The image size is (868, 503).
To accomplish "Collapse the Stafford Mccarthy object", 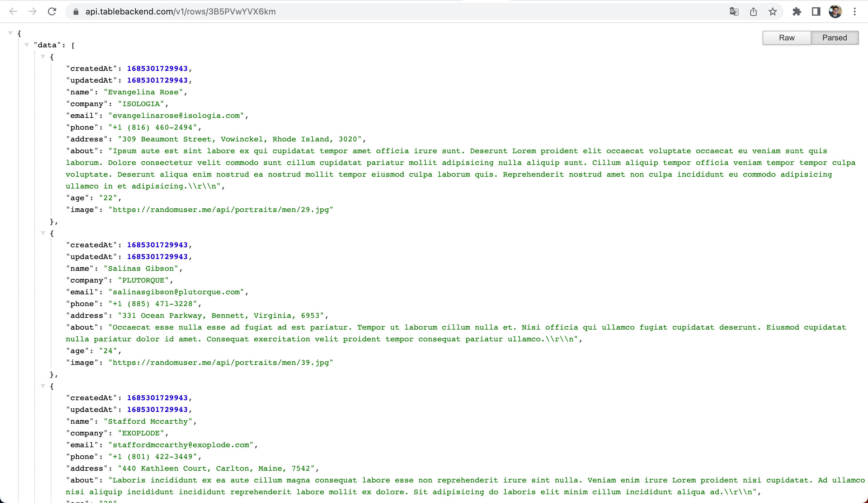I will pyautogui.click(x=43, y=386).
